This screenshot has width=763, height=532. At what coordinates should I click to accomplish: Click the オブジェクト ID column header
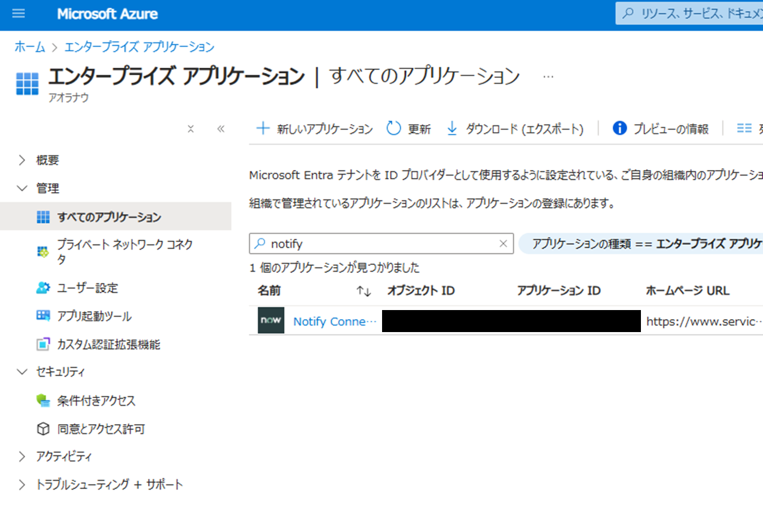(421, 290)
